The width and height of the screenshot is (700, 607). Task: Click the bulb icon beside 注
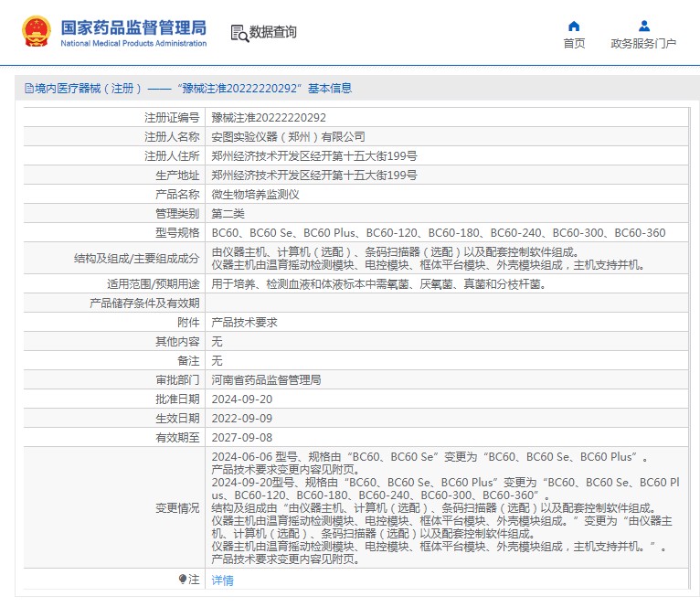[182, 580]
